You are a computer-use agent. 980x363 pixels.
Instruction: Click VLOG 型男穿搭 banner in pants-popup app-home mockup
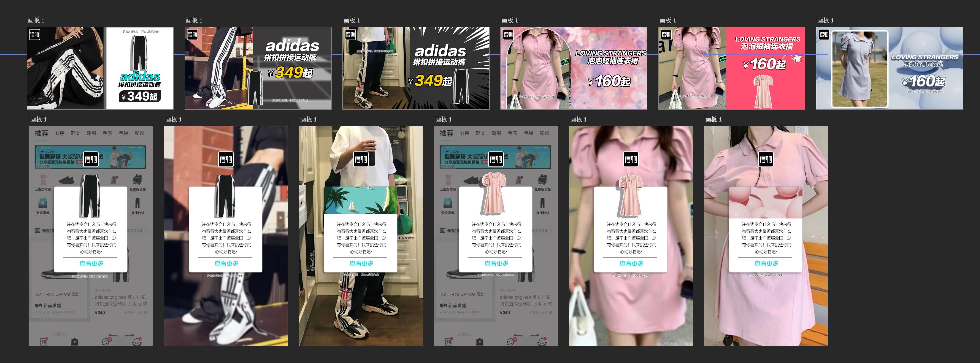(91, 157)
